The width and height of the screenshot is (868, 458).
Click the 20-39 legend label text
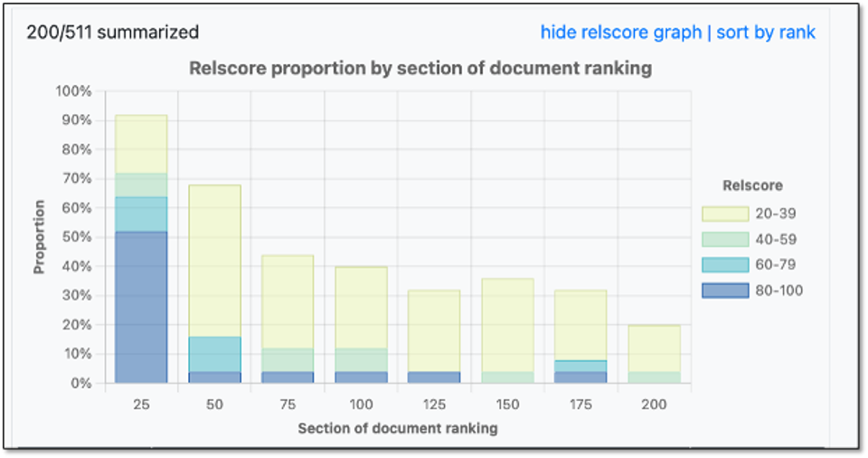(777, 214)
